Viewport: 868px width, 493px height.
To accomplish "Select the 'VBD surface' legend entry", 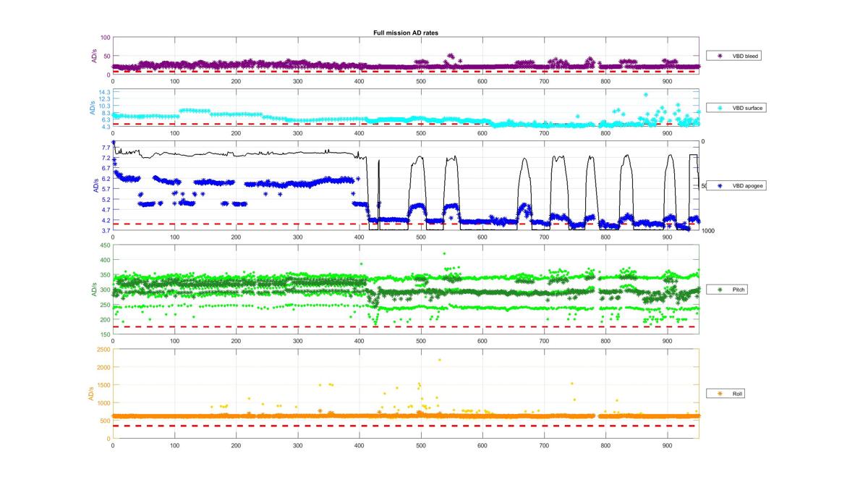I will [736, 108].
